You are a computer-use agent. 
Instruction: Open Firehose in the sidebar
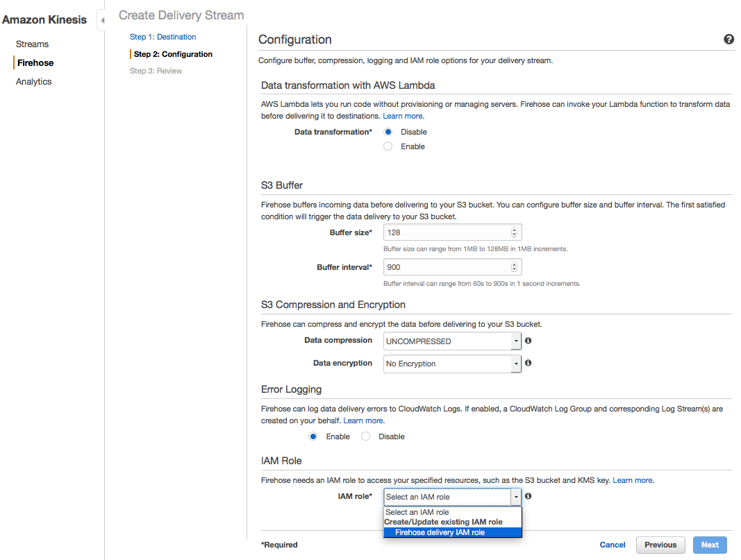(x=35, y=62)
